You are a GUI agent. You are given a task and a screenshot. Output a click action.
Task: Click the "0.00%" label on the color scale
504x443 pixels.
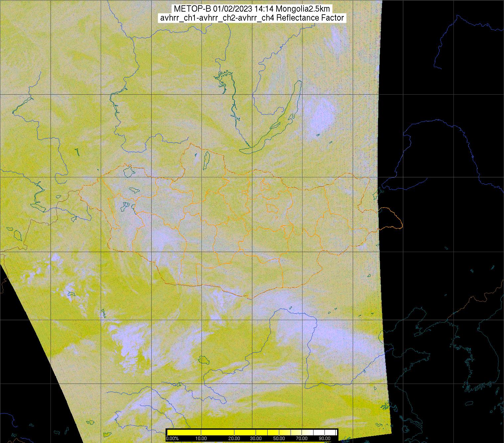(172, 438)
